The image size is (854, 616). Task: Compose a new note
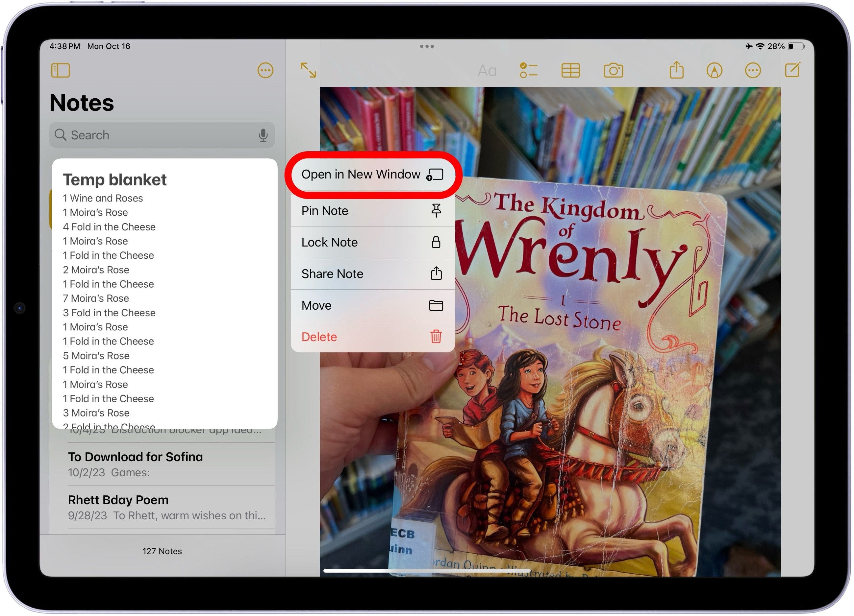click(x=792, y=70)
